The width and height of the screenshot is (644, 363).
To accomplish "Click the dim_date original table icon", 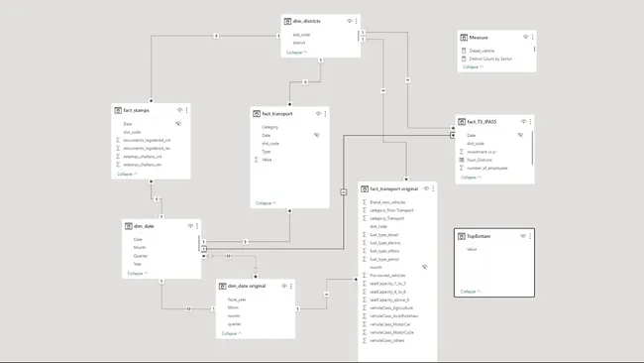I will 222,286.
